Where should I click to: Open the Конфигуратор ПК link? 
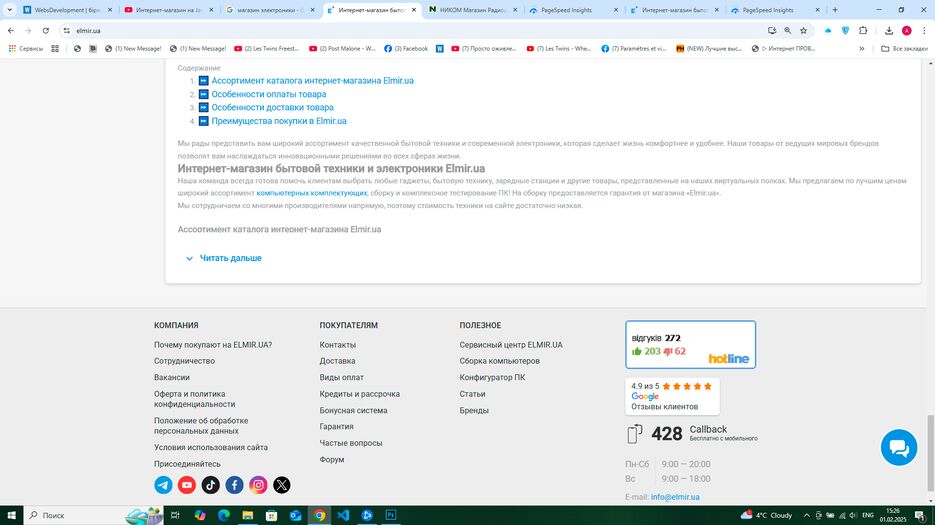[493, 378]
